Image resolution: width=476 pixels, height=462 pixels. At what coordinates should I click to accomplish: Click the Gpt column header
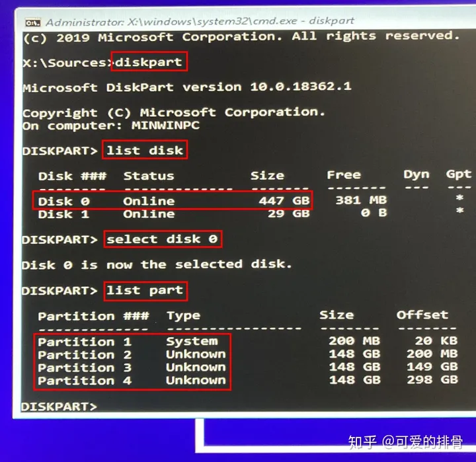(458, 174)
